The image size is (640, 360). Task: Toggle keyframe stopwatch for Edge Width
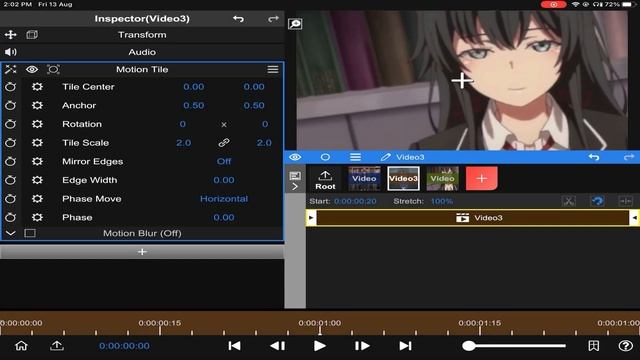(11, 180)
